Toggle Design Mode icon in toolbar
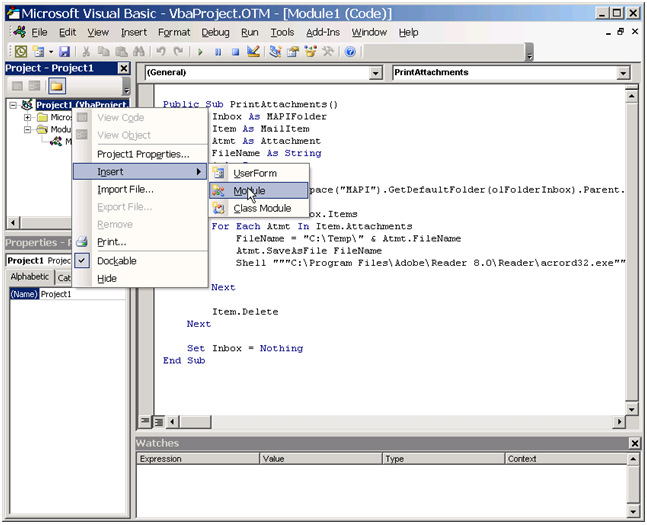Image resolution: width=647 pixels, height=525 pixels. (253, 52)
